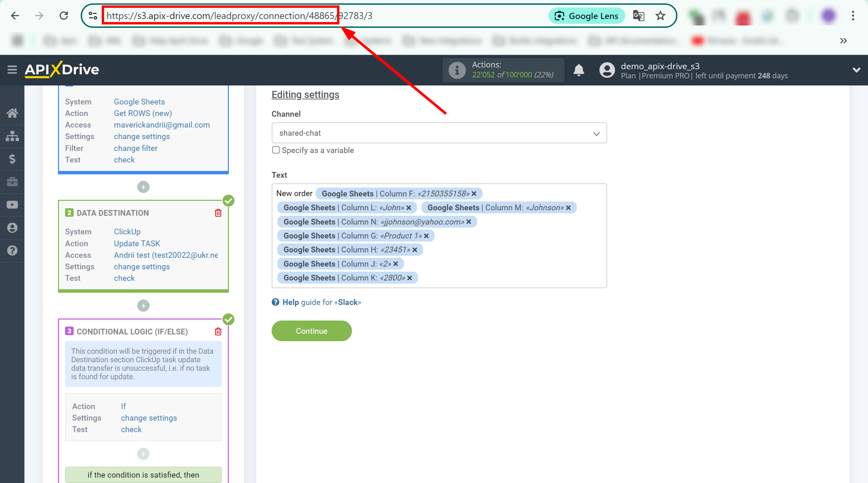Screen dimensions: 868x483
Task: Click the ClickUp system link
Action: tap(127, 232)
